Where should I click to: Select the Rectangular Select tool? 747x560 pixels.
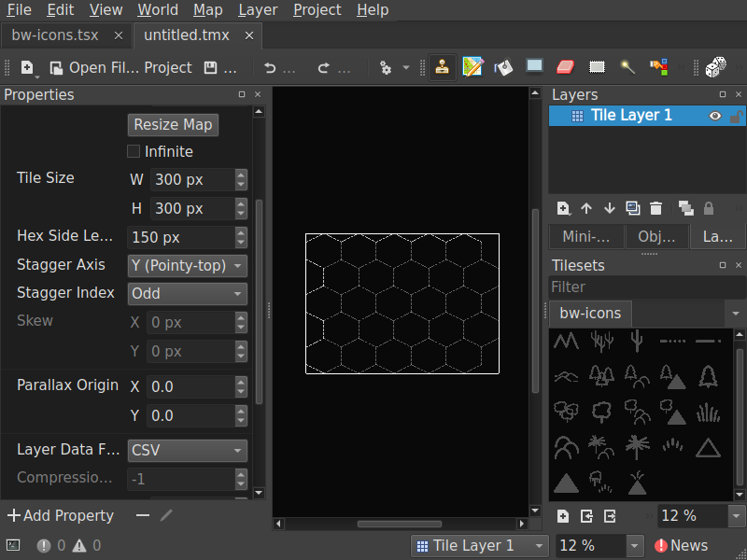pos(597,67)
